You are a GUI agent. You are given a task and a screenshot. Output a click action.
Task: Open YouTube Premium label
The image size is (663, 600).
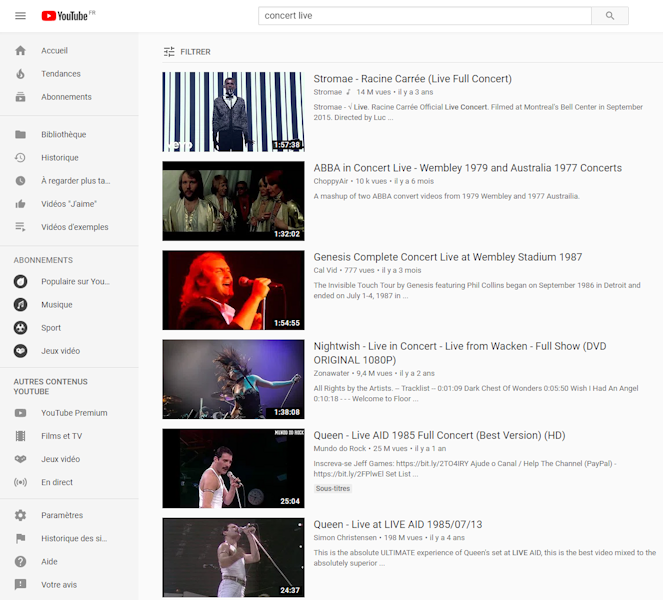74,413
